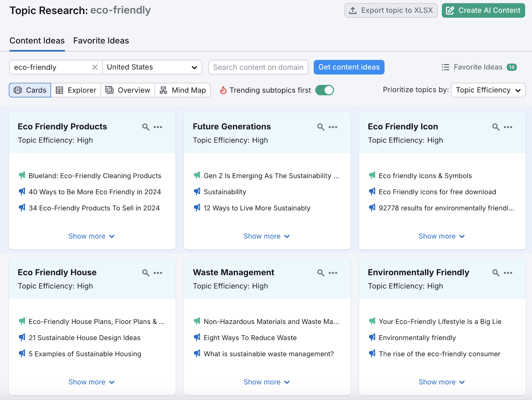Clear the eco-friendly keyword with X icon

[95, 67]
